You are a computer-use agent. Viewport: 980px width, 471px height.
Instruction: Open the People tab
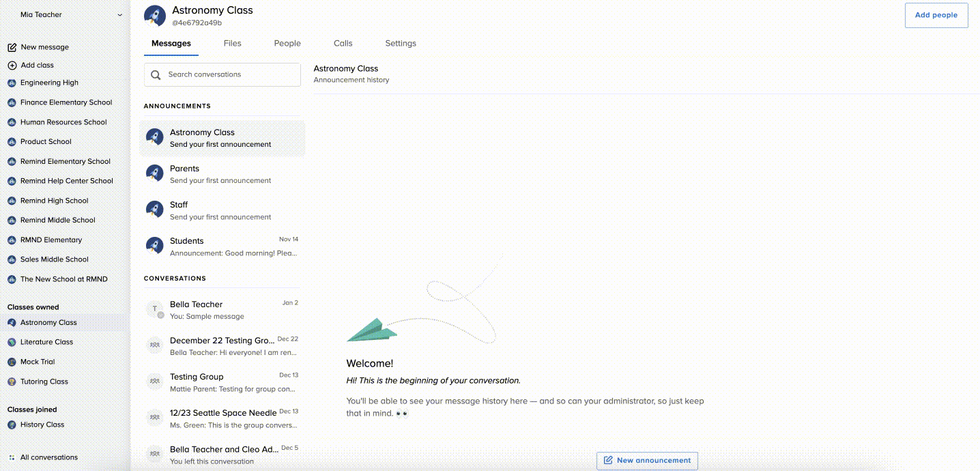pyautogui.click(x=287, y=43)
